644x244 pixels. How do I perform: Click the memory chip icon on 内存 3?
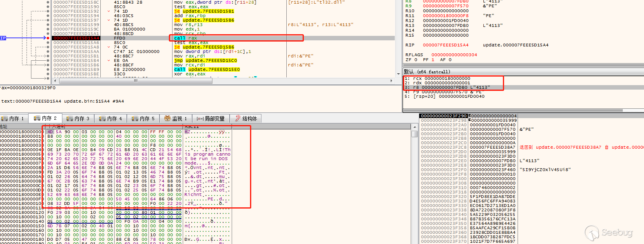tap(70, 119)
